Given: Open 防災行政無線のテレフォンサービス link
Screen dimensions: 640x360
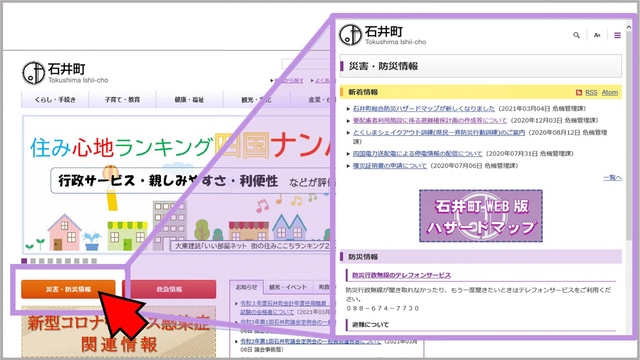Looking at the screenshot, I should point(401,275).
